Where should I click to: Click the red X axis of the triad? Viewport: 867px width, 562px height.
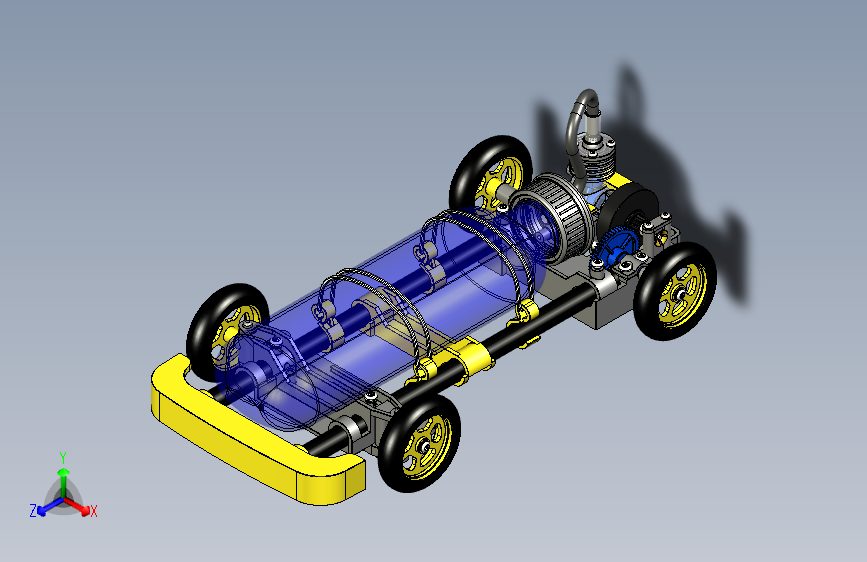pyautogui.click(x=77, y=506)
